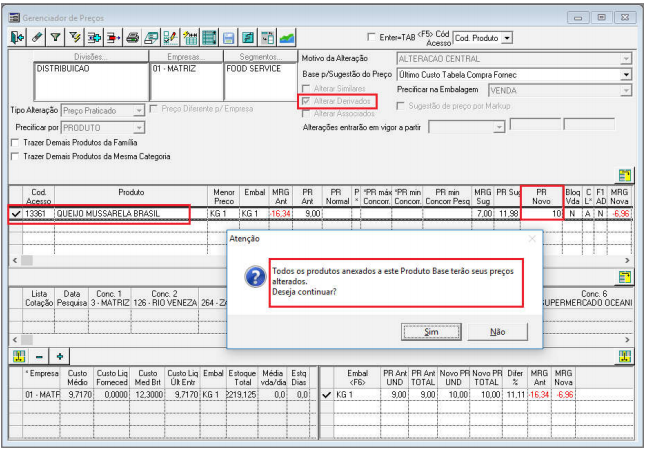645x449 pixels.
Task: Click first empty field after date dropdown
Action: [x=535, y=125]
